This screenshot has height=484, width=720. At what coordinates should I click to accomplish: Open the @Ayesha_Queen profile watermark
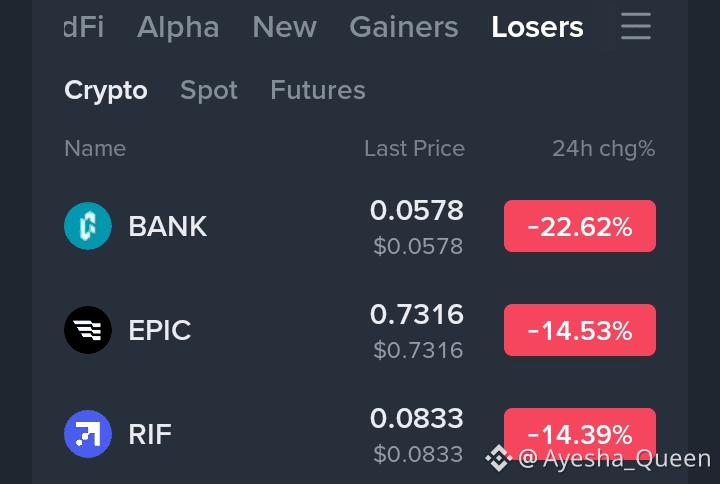tap(614, 458)
